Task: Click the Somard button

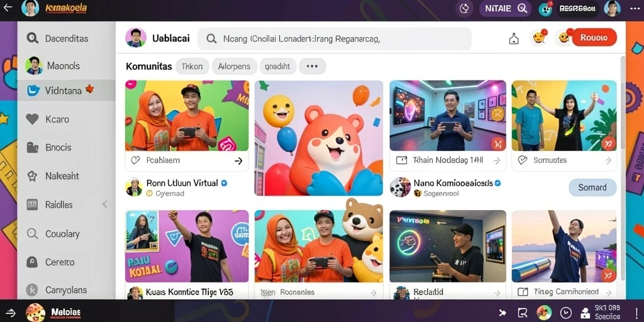Action: (x=592, y=187)
